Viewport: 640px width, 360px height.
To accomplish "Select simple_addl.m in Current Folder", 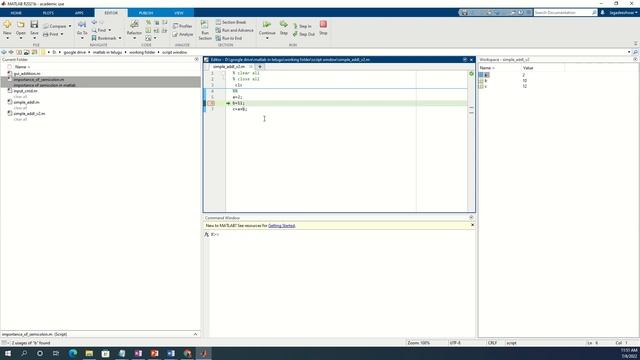I will tap(27, 102).
